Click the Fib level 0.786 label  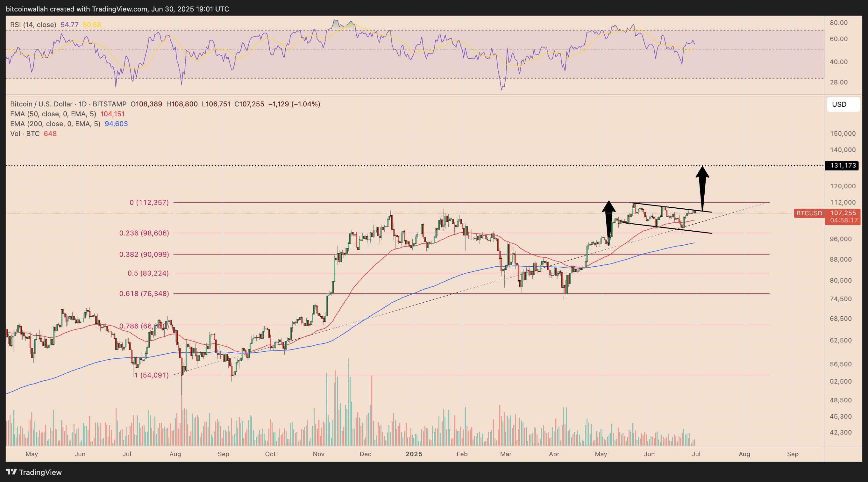tap(144, 326)
